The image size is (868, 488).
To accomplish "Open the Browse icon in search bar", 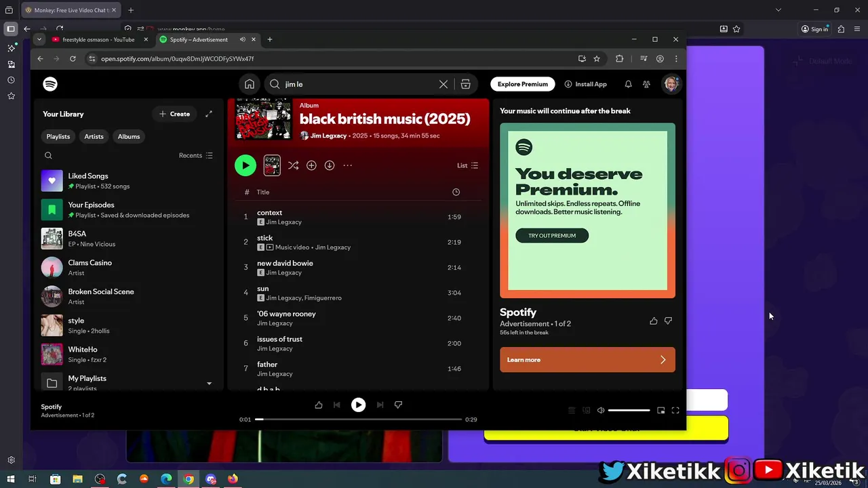I will click(x=465, y=84).
